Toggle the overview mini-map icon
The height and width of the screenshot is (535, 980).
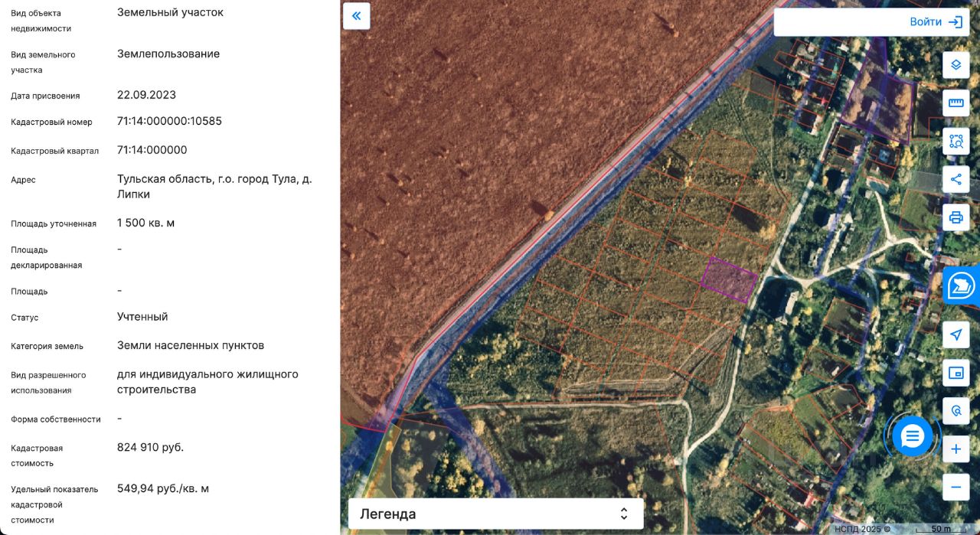(955, 373)
